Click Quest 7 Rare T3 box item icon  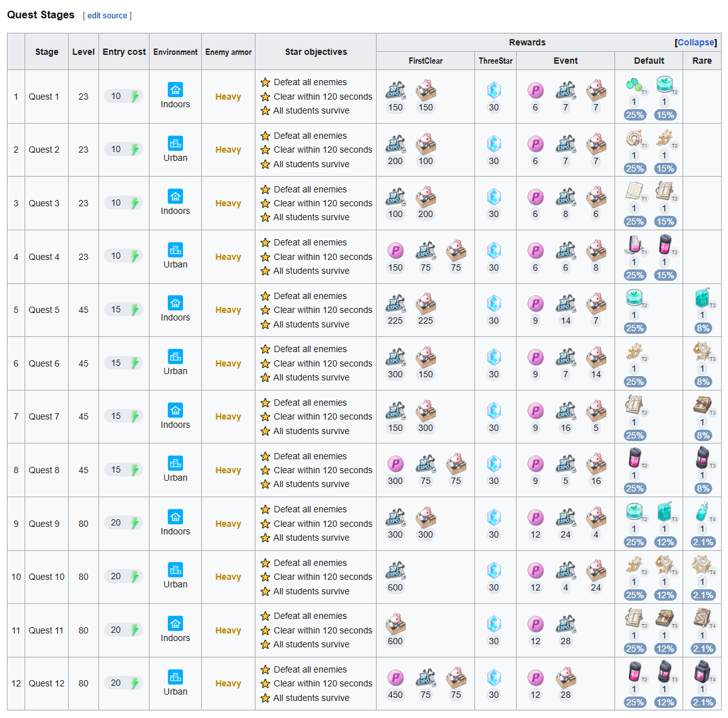point(702,404)
